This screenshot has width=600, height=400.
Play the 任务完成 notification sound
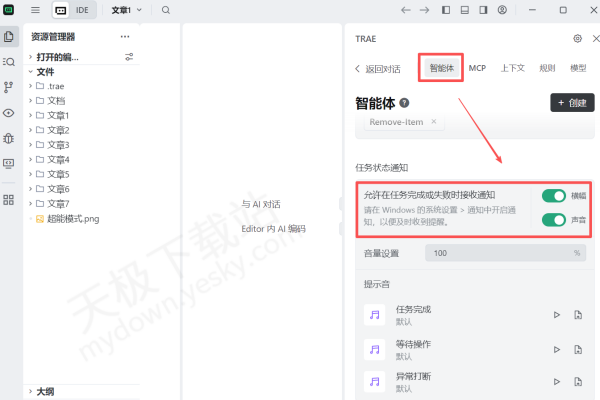(557, 315)
